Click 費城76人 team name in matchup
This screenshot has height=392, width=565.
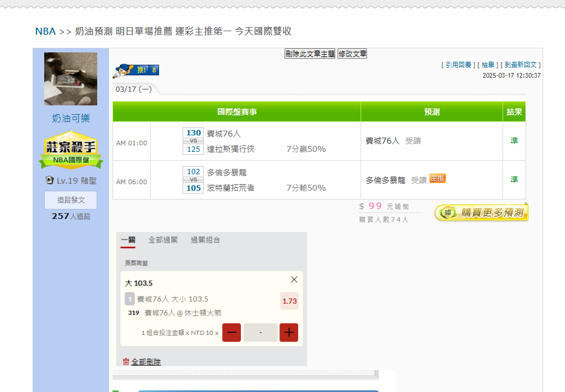(x=224, y=134)
